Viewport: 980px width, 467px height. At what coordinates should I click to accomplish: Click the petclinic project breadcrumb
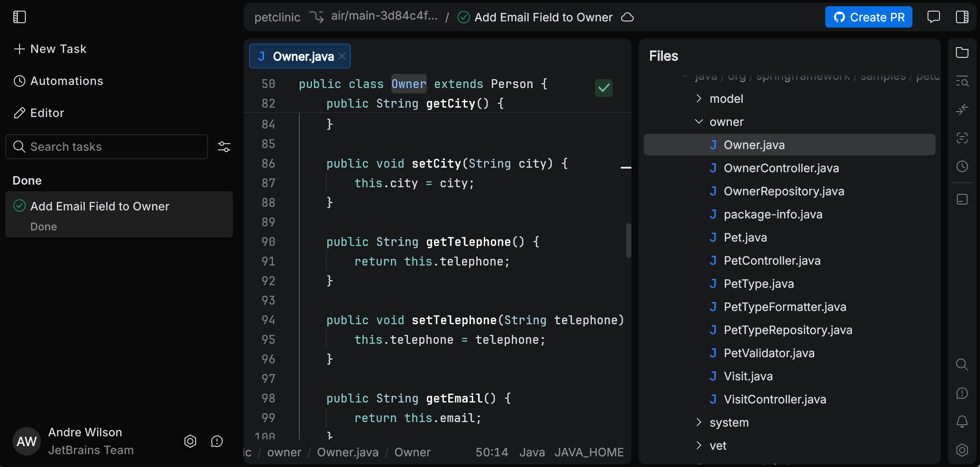tap(277, 17)
